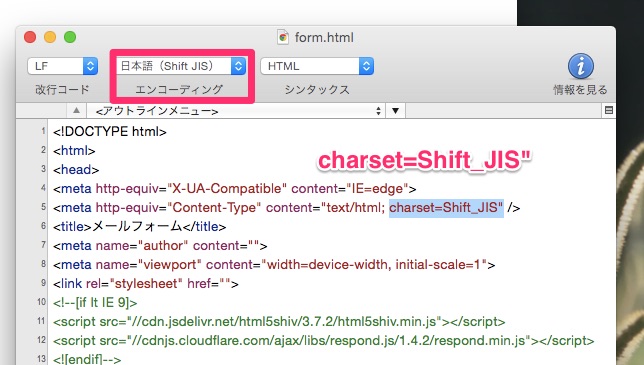644x365 pixels.
Task: Click the <html> tag on line 2
Action: (x=74, y=151)
